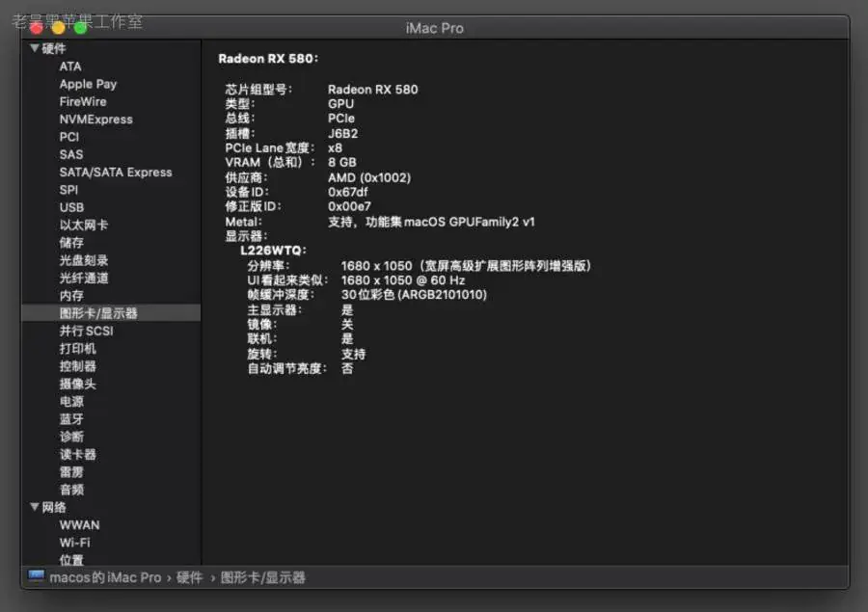Select 光纤通道 sidebar item

tap(84, 278)
